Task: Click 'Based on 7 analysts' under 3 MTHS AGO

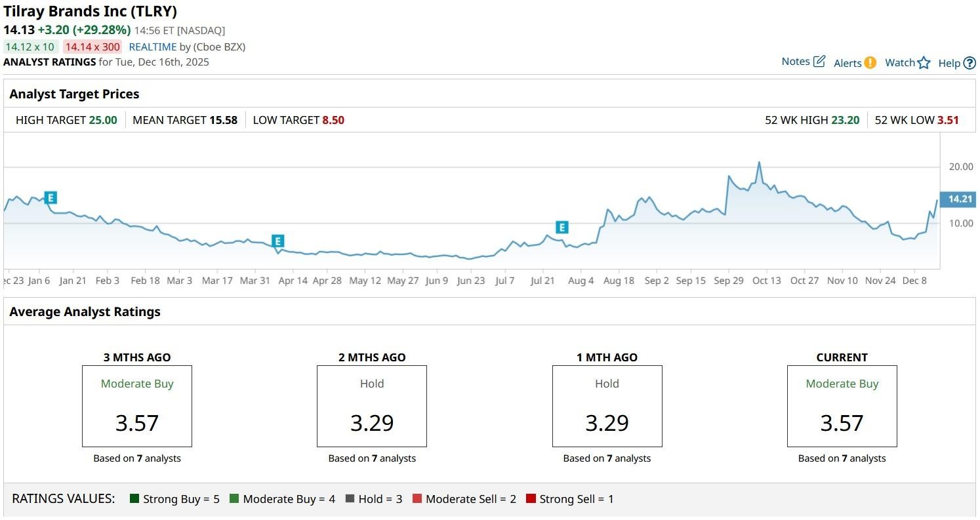Action: [137, 458]
